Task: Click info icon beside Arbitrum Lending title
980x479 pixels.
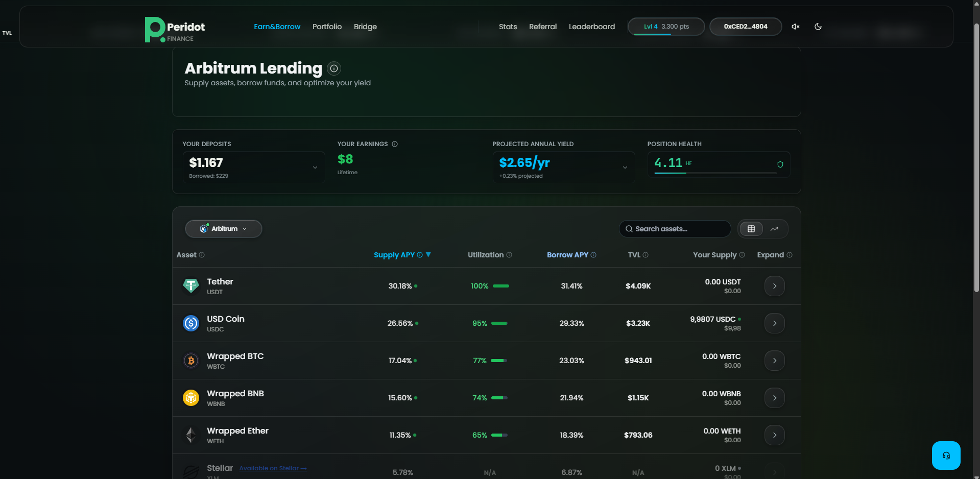Action: (x=334, y=68)
